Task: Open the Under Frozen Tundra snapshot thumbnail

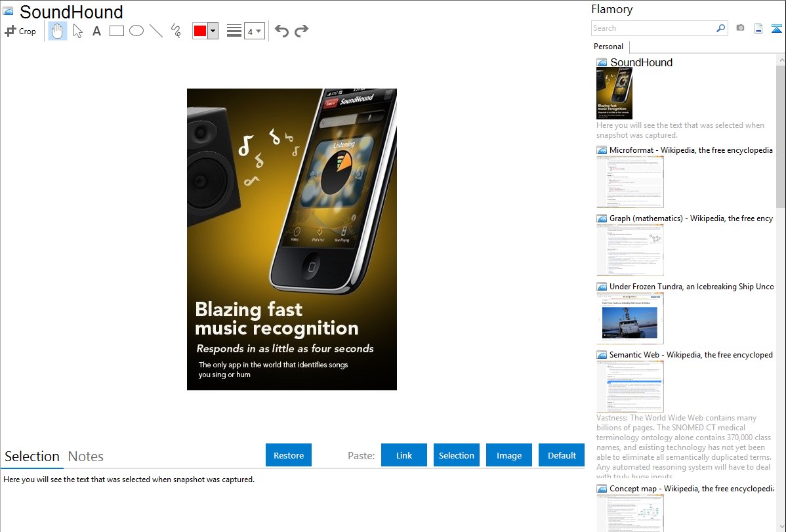Action: 630,318
